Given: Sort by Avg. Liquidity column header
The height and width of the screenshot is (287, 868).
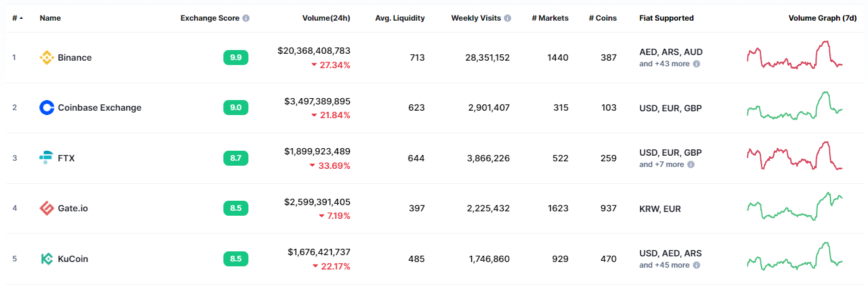Looking at the screenshot, I should [x=400, y=18].
